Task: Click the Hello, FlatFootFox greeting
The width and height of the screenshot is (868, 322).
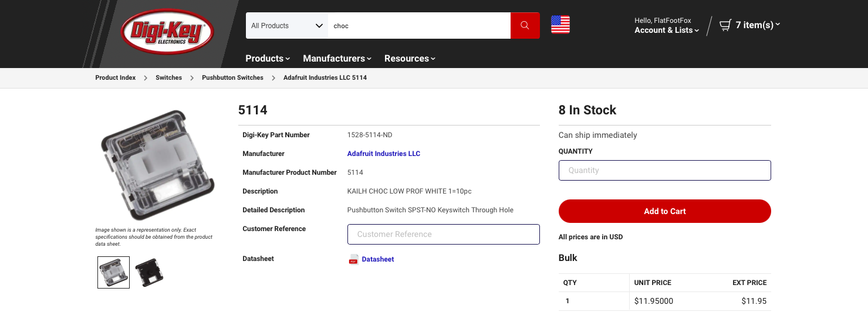Action: coord(663,21)
